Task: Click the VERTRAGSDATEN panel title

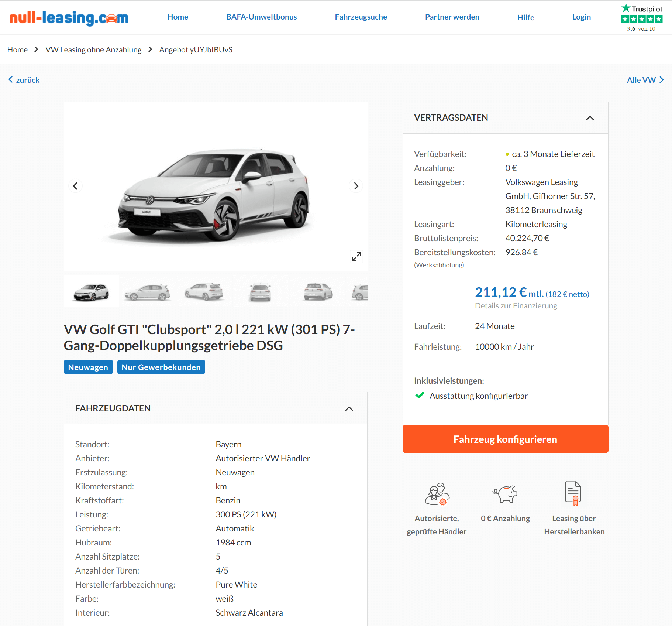Action: [451, 117]
